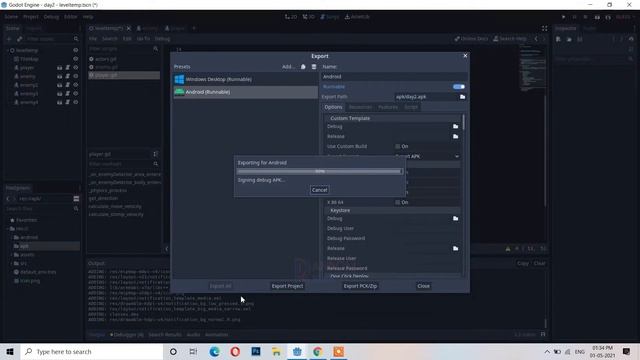
Task: Click the Add... preset button
Action: click(x=288, y=67)
